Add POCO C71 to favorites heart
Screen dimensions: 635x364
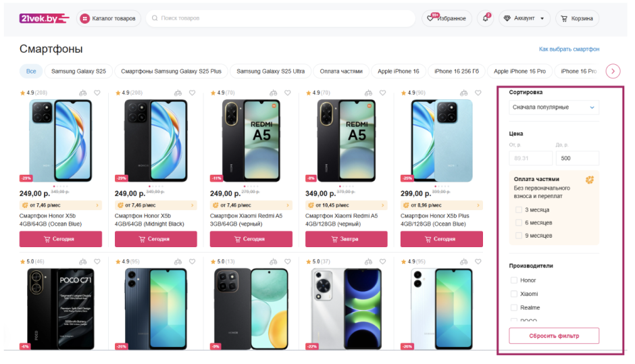pyautogui.click(x=97, y=261)
